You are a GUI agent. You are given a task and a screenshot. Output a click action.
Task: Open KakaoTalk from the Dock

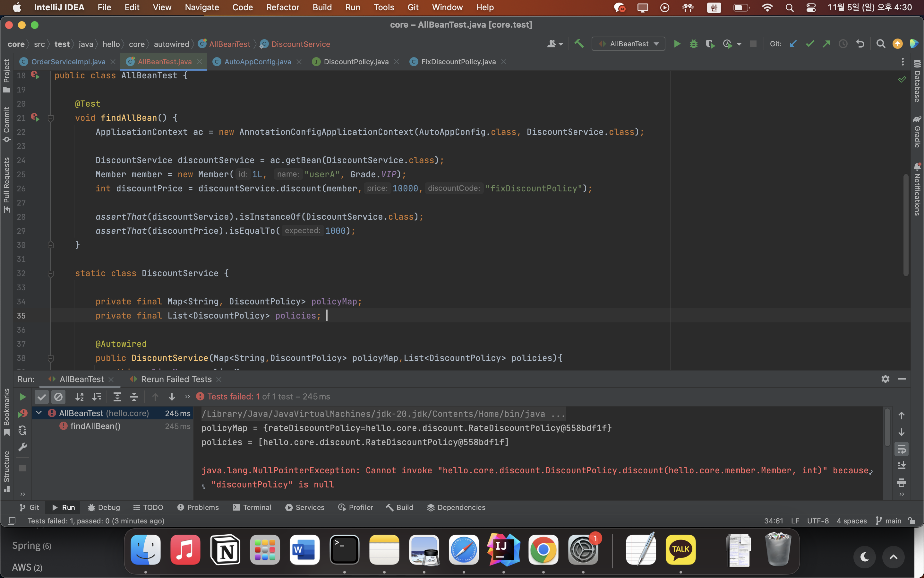(x=680, y=550)
